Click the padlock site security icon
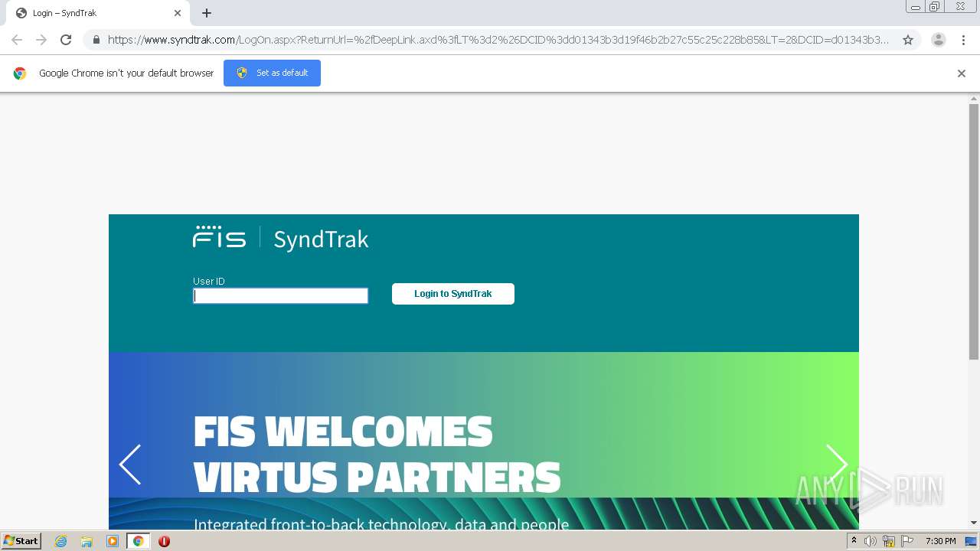 point(96,40)
